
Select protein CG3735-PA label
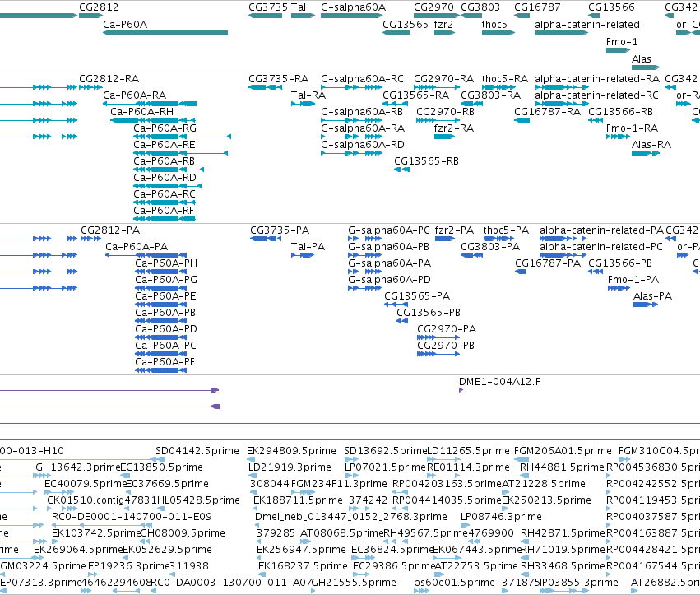coord(280,230)
